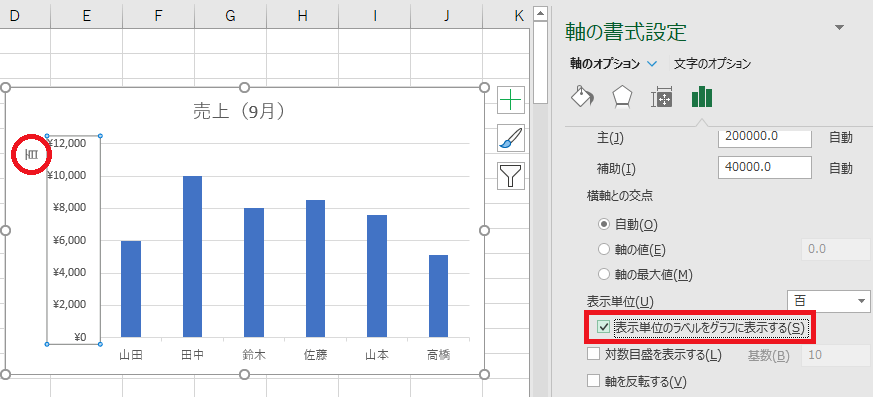The height and width of the screenshot is (397, 873).
Task: Click the 高橋 category label
Action: click(439, 355)
